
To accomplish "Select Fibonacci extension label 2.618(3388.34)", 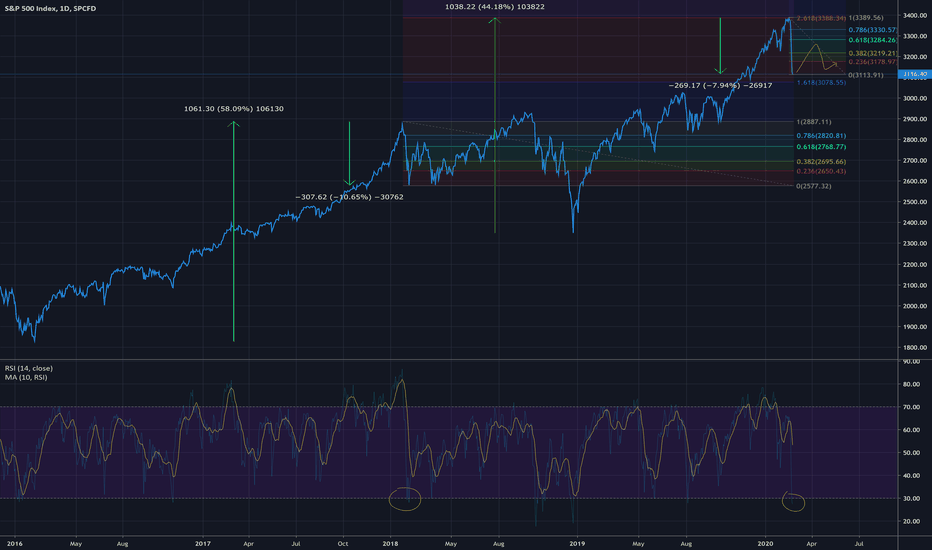I will pos(821,18).
